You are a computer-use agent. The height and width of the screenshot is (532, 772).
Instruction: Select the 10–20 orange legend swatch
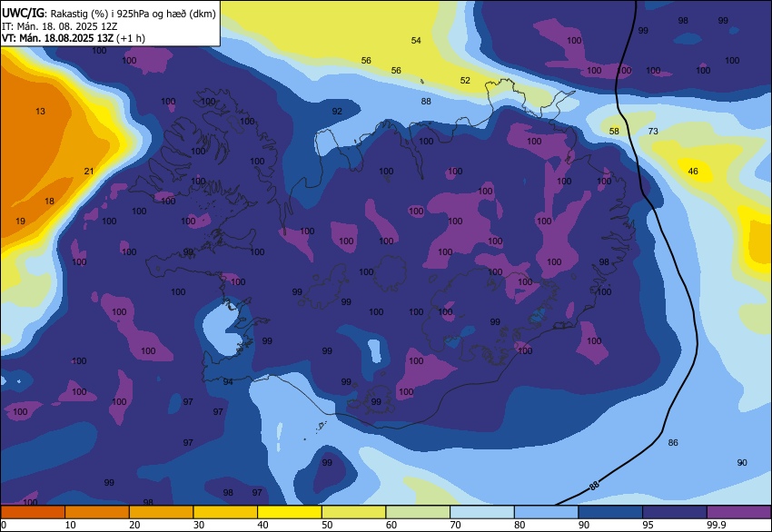(x=97, y=512)
